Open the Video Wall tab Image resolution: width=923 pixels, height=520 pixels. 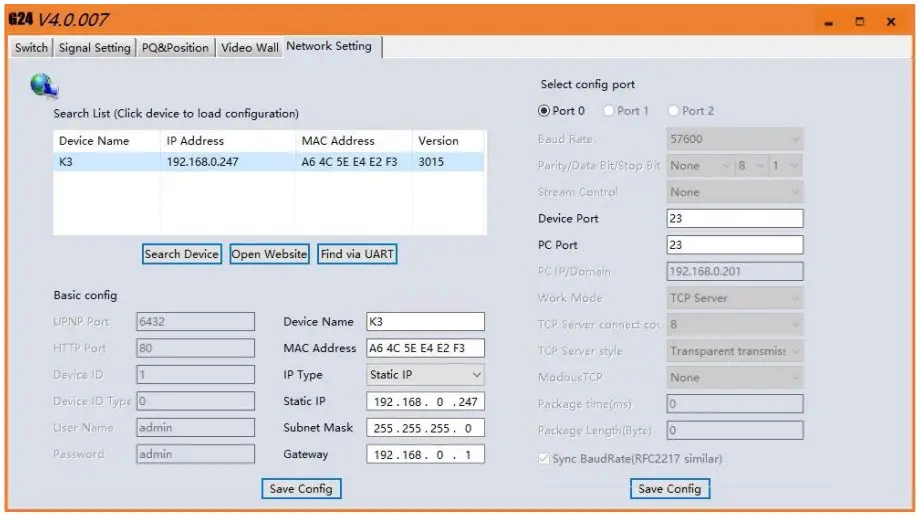click(250, 48)
